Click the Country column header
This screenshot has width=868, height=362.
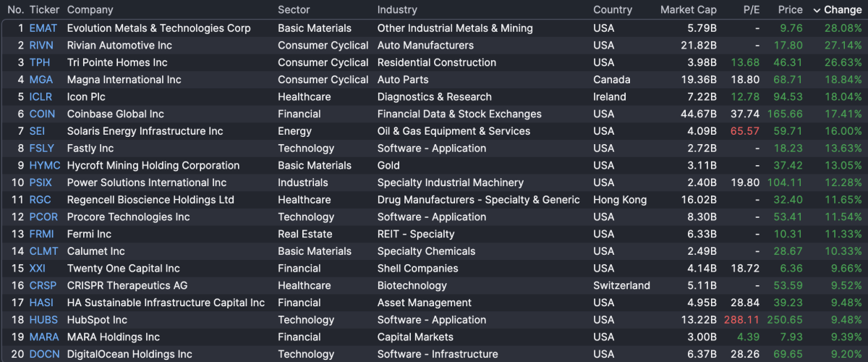[x=613, y=10]
